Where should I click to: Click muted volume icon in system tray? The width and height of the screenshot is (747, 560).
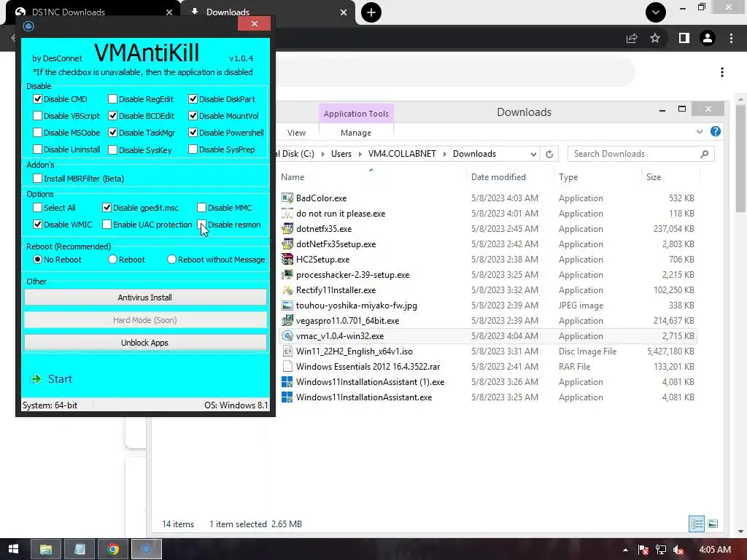tap(678, 550)
